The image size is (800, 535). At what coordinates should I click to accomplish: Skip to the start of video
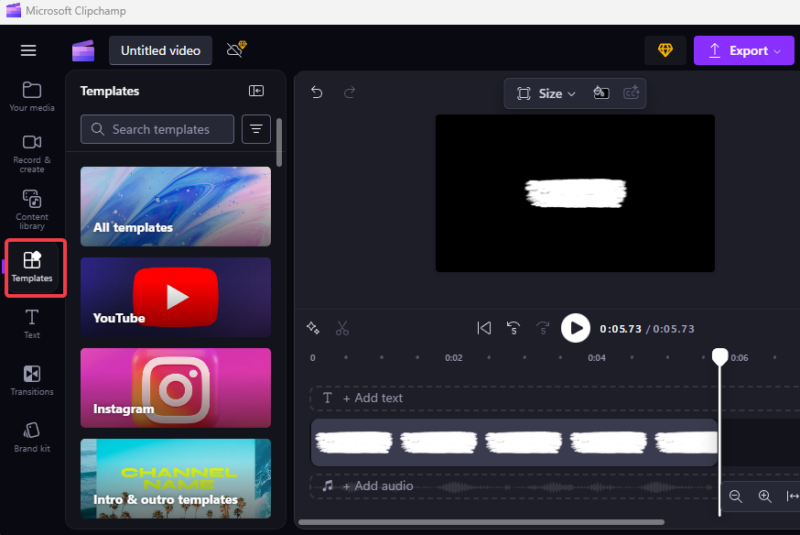click(484, 328)
